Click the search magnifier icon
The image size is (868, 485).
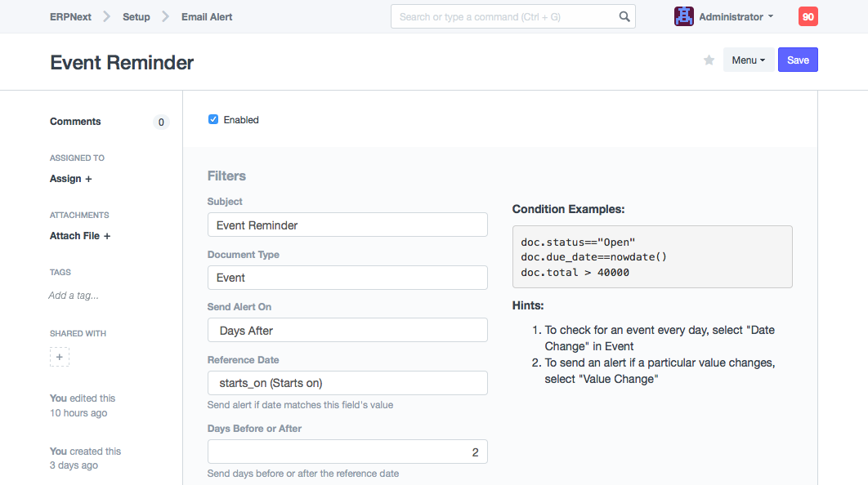click(x=624, y=16)
